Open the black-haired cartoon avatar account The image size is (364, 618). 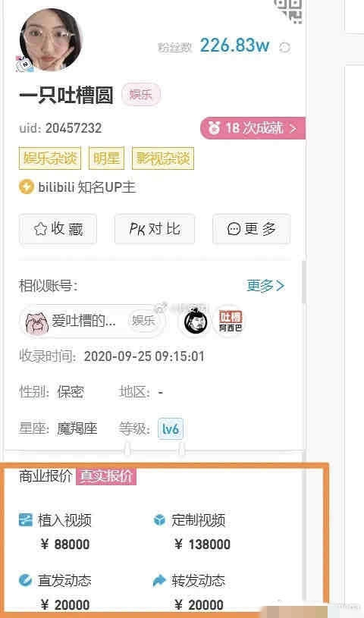point(196,322)
